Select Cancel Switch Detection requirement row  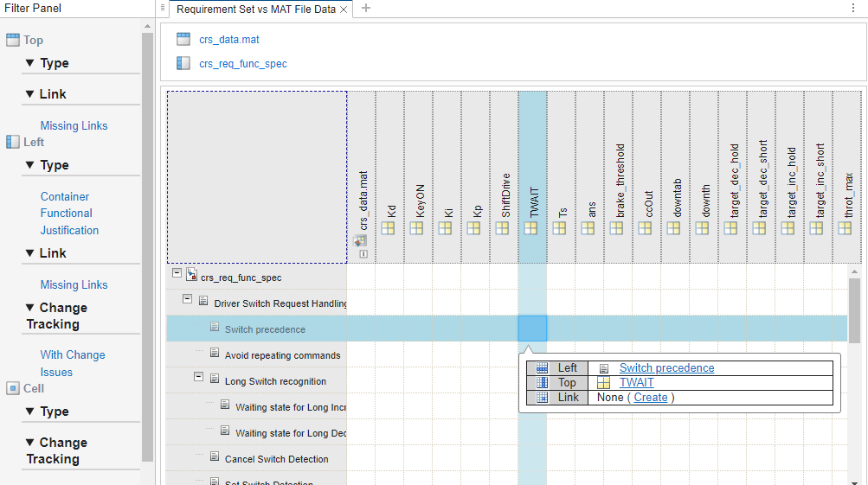256,459
